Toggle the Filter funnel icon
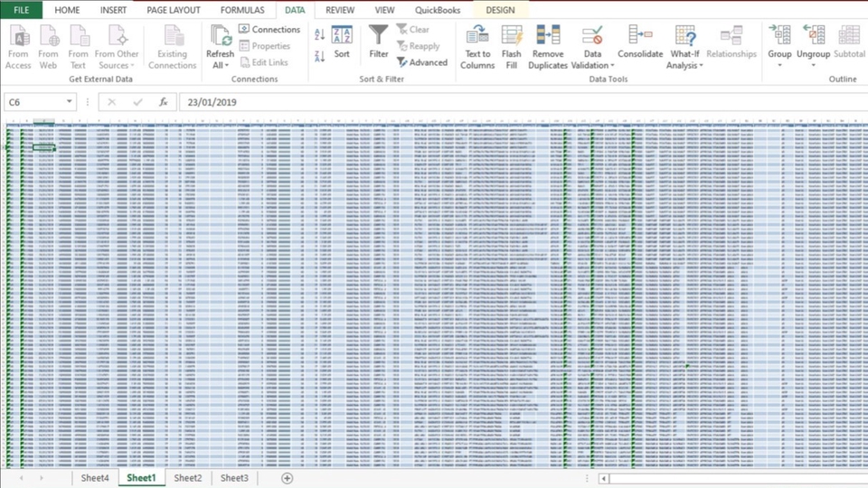868x488 pixels. tap(379, 36)
